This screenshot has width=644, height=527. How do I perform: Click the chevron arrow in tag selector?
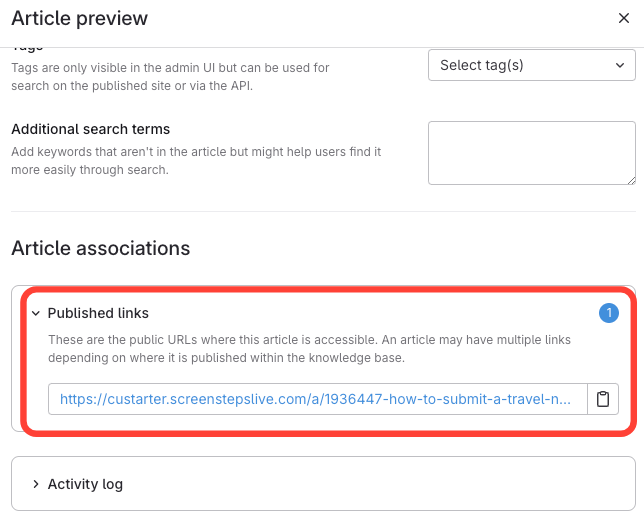pos(620,65)
